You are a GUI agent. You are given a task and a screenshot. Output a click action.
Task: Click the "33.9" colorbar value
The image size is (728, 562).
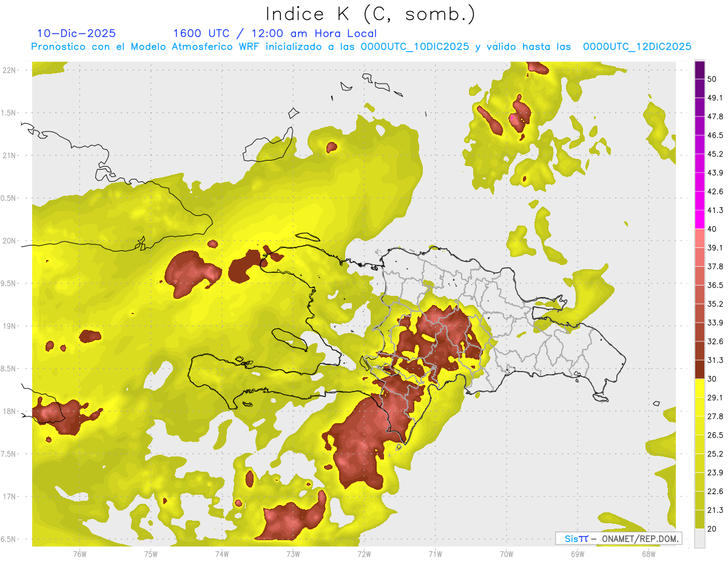pos(715,323)
